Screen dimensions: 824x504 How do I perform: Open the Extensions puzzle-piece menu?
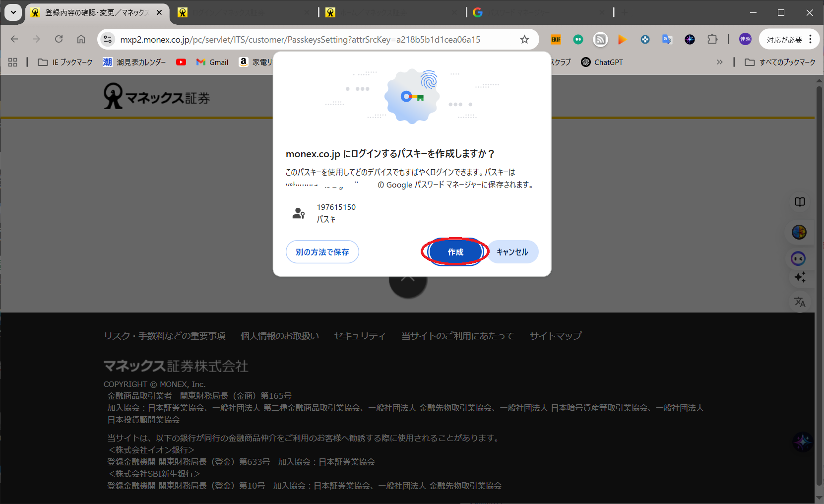[x=712, y=40]
